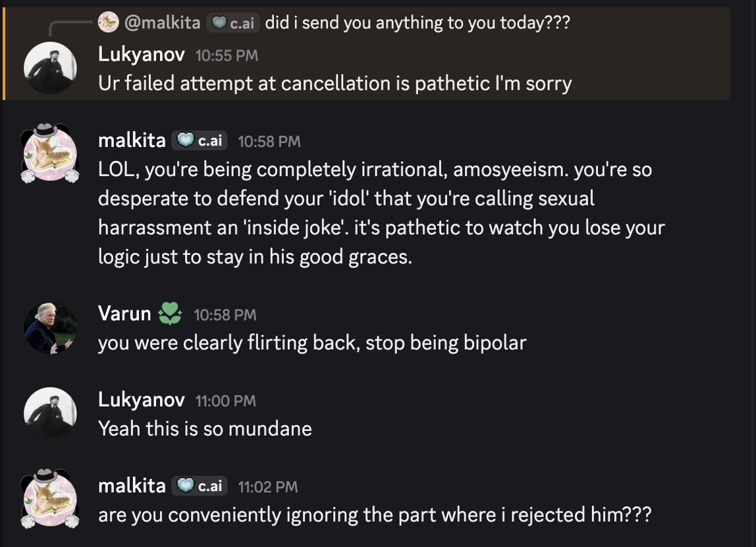This screenshot has height=547, width=756.
Task: Click the 10:55 PM timestamp
Action: tap(227, 55)
